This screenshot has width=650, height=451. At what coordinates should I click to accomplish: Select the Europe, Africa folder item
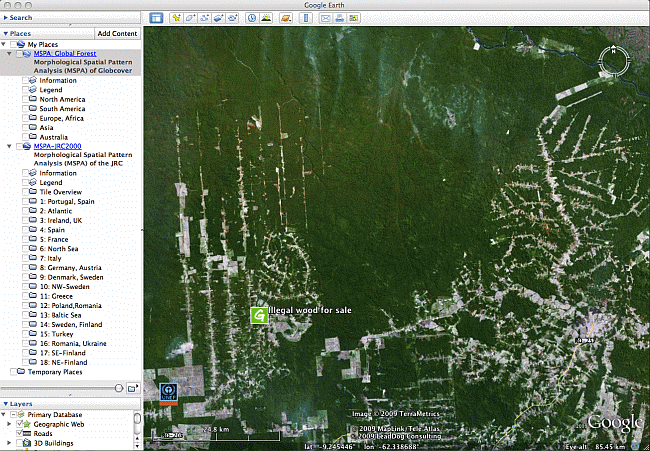[x=61, y=118]
